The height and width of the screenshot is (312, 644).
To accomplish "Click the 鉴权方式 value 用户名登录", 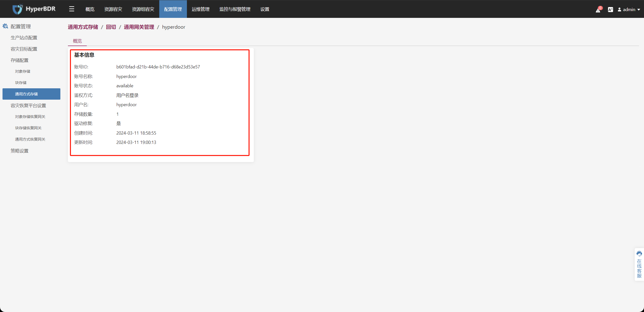I will coord(127,95).
